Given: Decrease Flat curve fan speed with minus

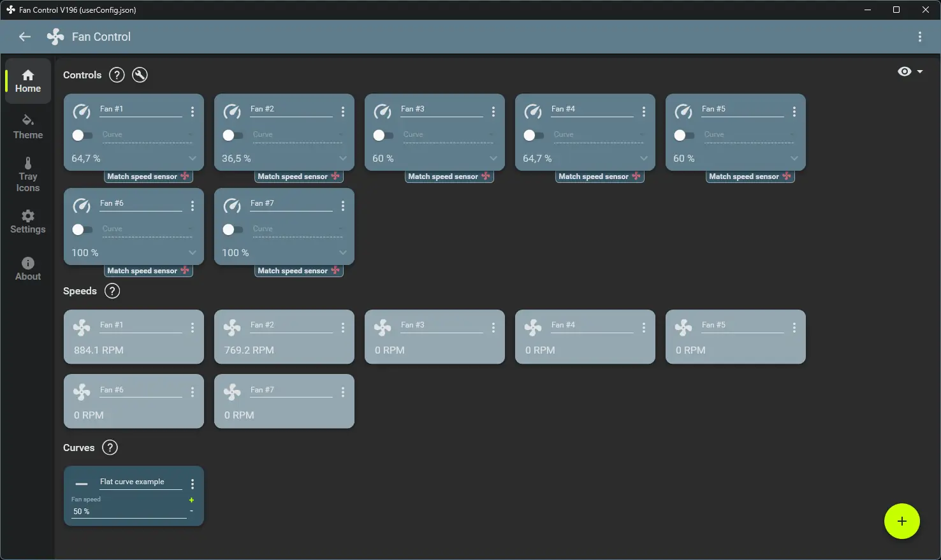Looking at the screenshot, I should tap(191, 511).
